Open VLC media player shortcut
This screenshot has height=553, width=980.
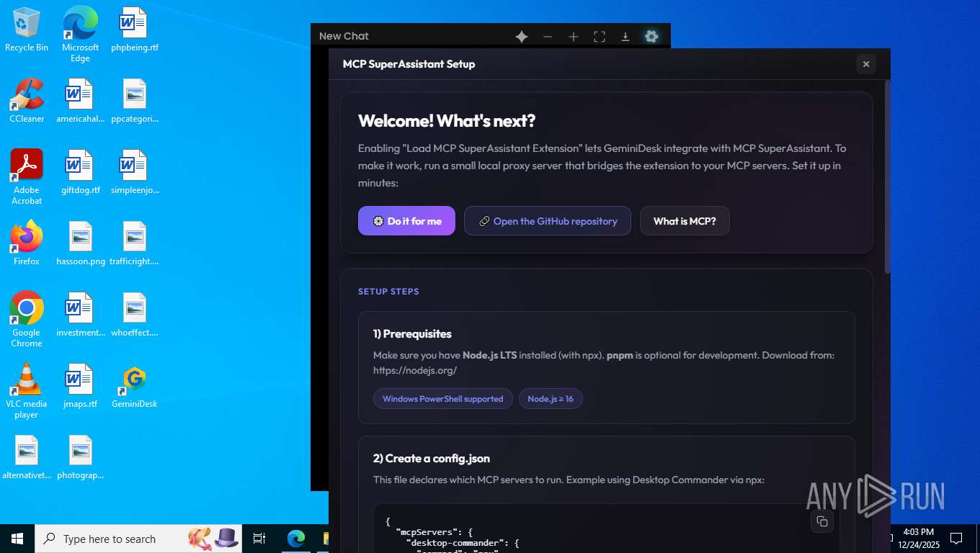point(27,391)
